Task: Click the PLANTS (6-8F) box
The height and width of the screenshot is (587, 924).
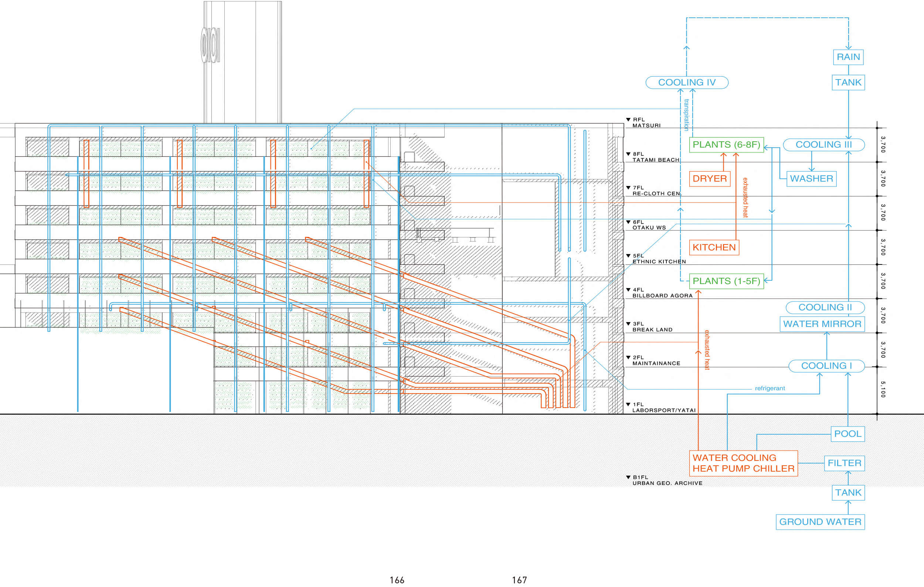Action: pos(726,145)
